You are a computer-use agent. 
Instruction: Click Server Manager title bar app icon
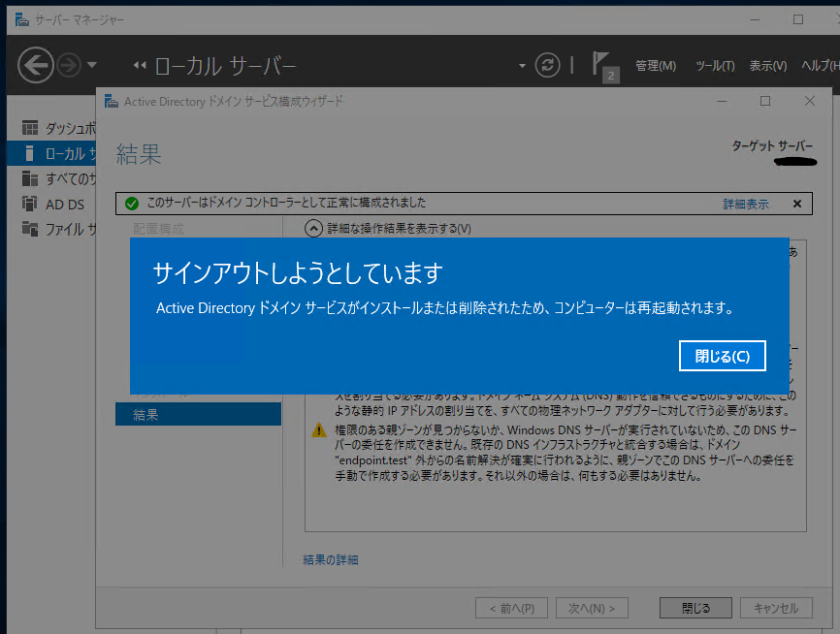[x=22, y=19]
